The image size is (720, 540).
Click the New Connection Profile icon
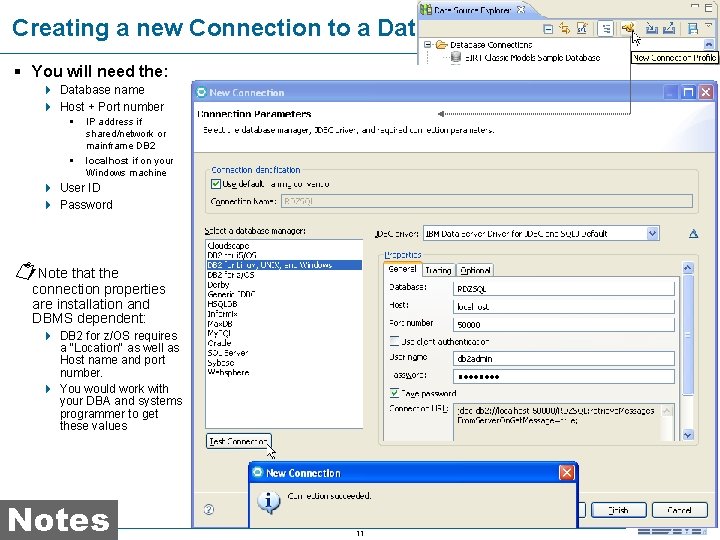tap(627, 28)
